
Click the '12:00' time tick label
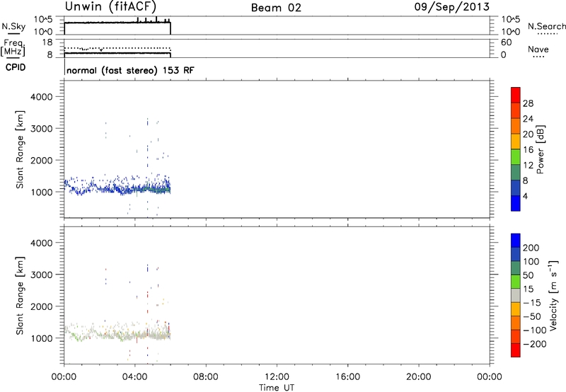(x=277, y=377)
